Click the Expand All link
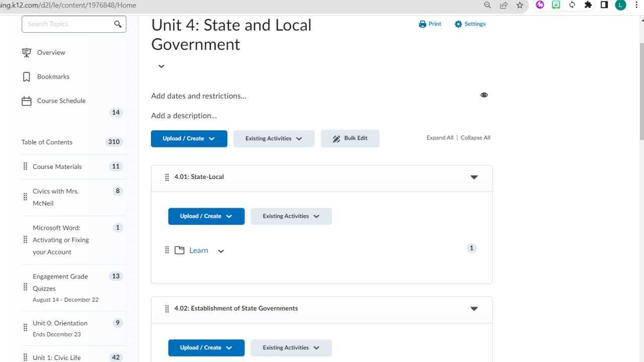This screenshot has height=362, width=644. [x=440, y=138]
